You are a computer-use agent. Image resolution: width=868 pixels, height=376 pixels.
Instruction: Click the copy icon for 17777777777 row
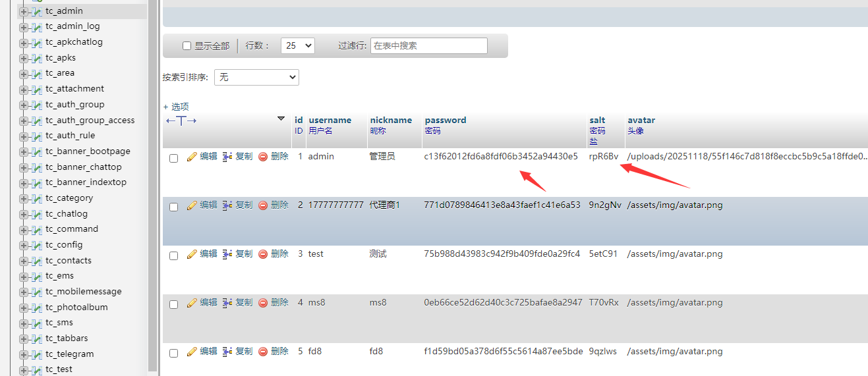[x=227, y=205]
